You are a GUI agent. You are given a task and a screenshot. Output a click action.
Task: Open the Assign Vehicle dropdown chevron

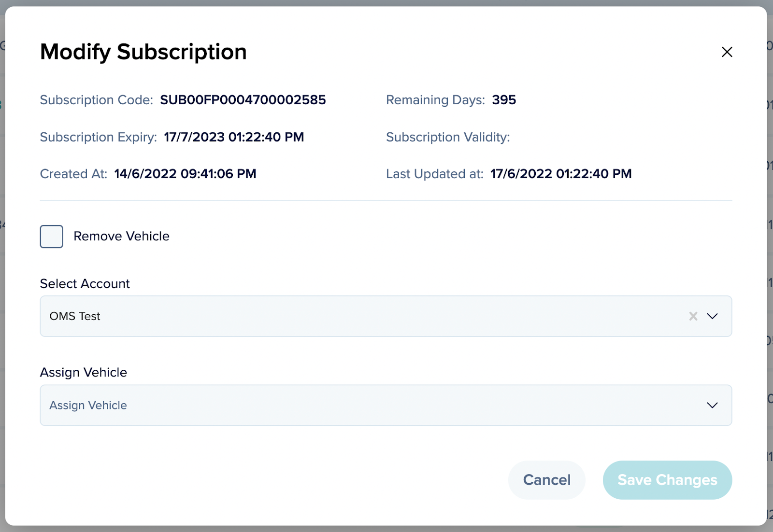coord(712,405)
